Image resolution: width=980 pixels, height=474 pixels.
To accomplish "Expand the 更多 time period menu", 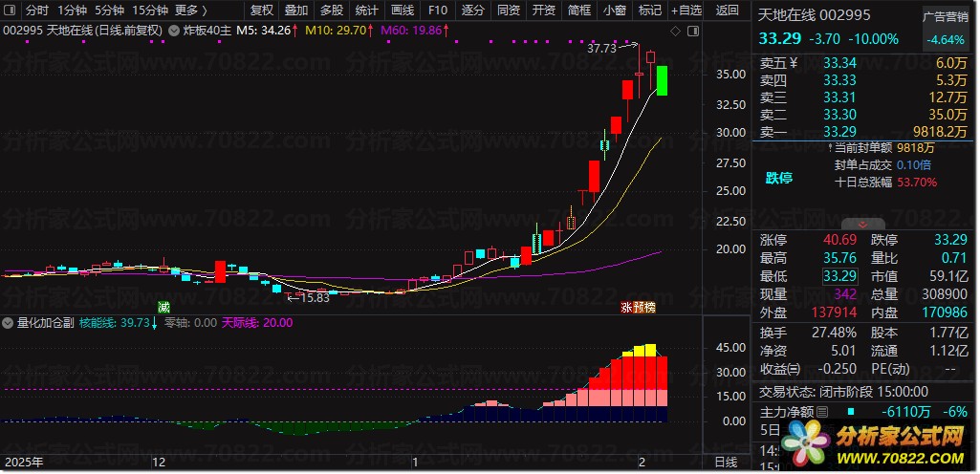I will 190,11.
